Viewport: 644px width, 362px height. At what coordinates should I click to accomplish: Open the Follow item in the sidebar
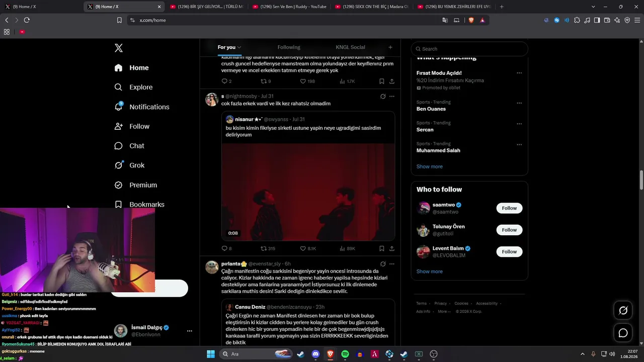[132, 126]
